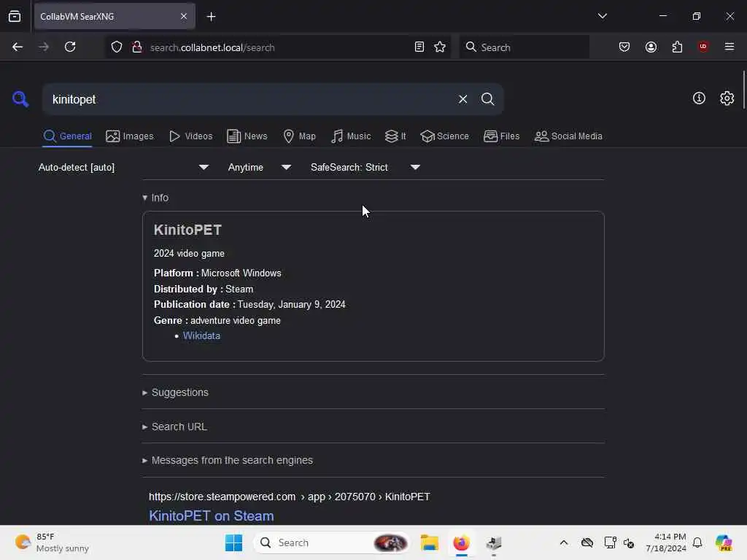The width and height of the screenshot is (747, 560).
Task: Open File Explorer from taskbar
Action: (429, 542)
